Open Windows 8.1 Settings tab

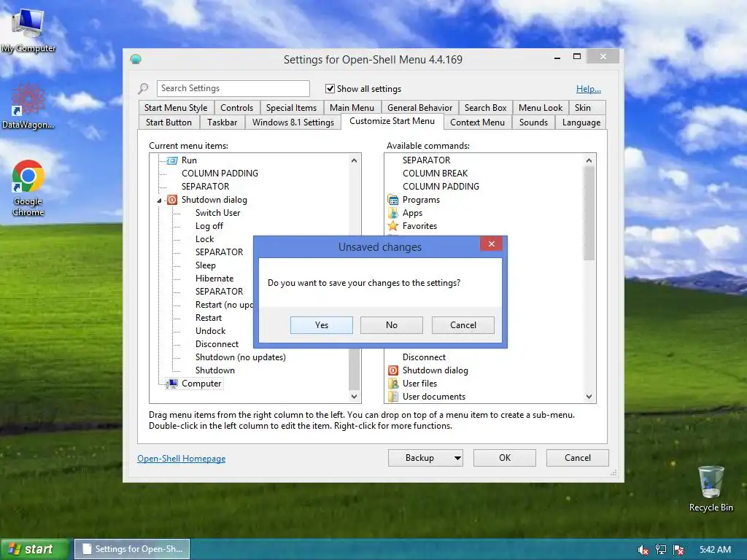tap(293, 122)
